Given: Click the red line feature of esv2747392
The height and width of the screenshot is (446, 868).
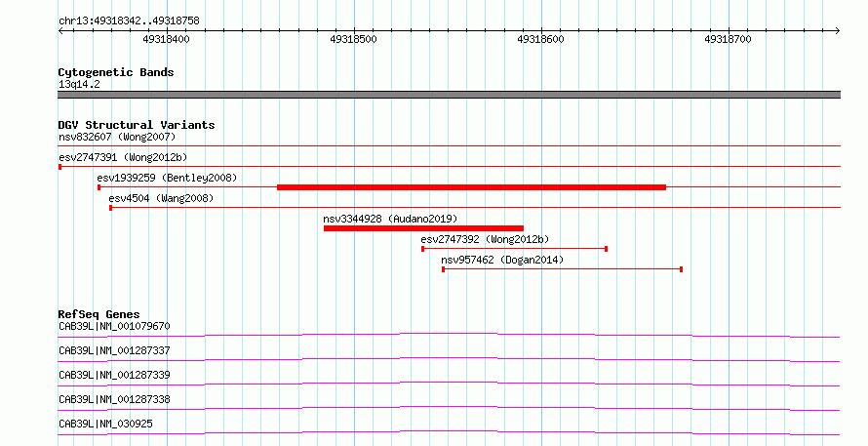Looking at the screenshot, I should pos(515,249).
